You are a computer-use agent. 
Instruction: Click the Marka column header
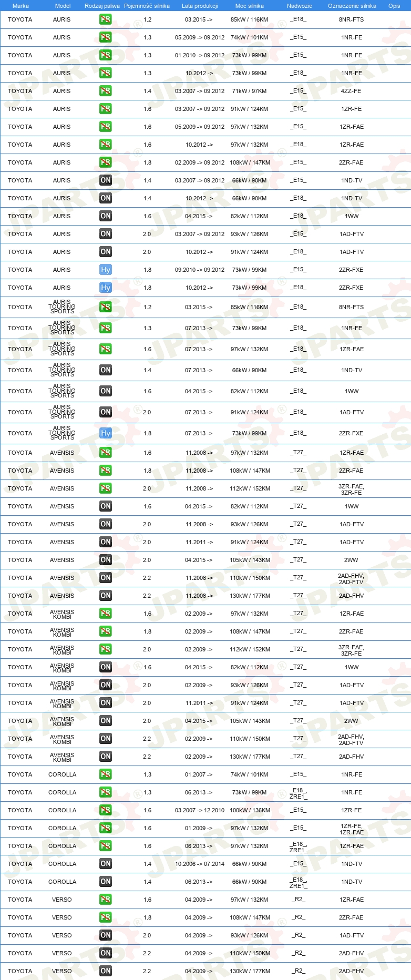pos(20,6)
